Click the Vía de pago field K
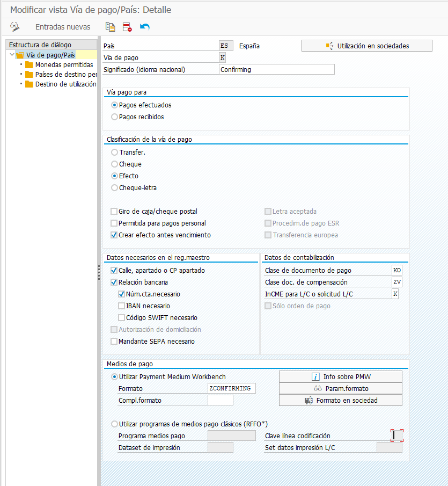This screenshot has width=448, height=486. click(222, 57)
